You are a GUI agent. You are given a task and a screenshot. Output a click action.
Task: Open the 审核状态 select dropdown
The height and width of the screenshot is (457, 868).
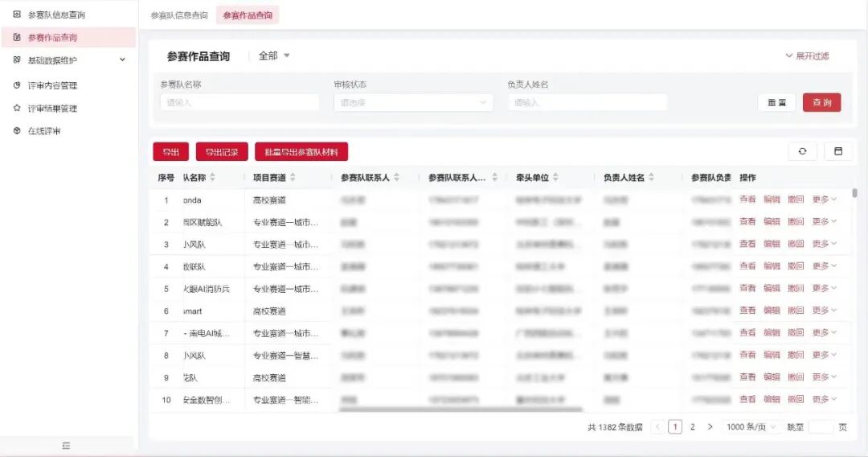[413, 103]
